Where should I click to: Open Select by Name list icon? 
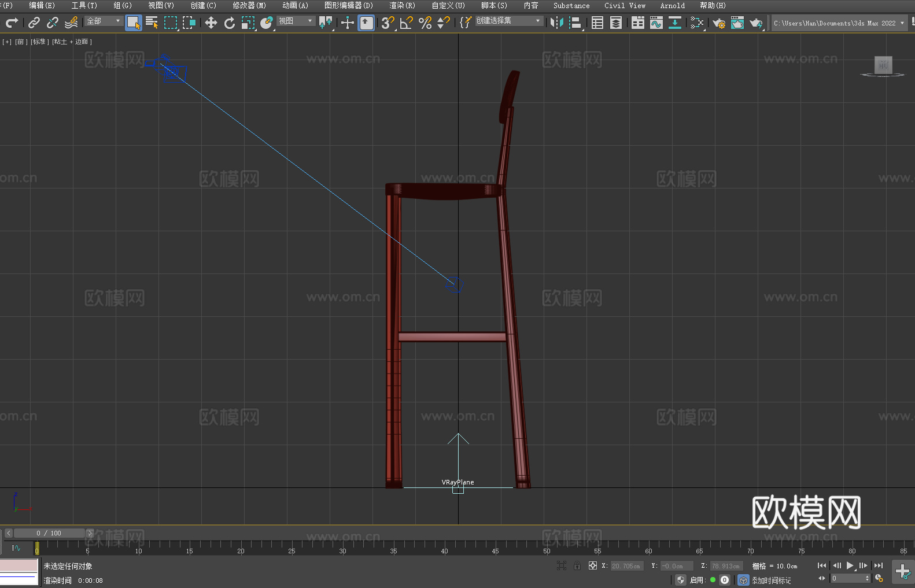pos(152,23)
